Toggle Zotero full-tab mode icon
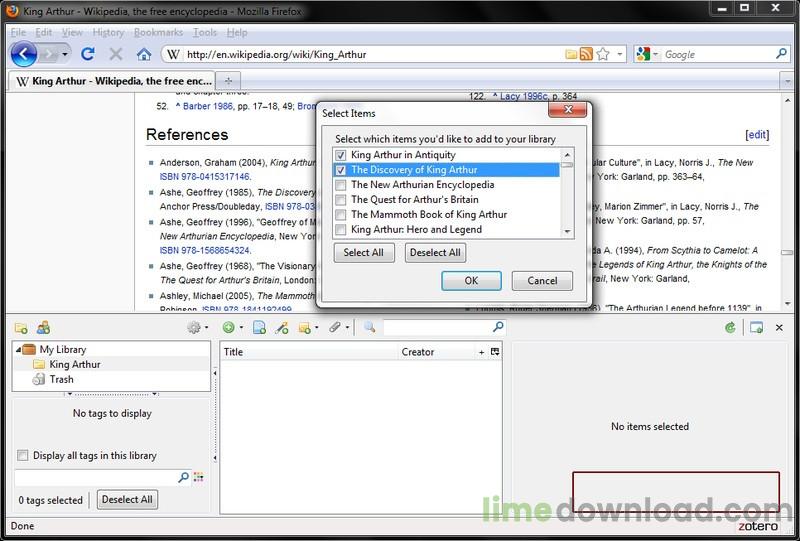This screenshot has width=800, height=541. (757, 328)
